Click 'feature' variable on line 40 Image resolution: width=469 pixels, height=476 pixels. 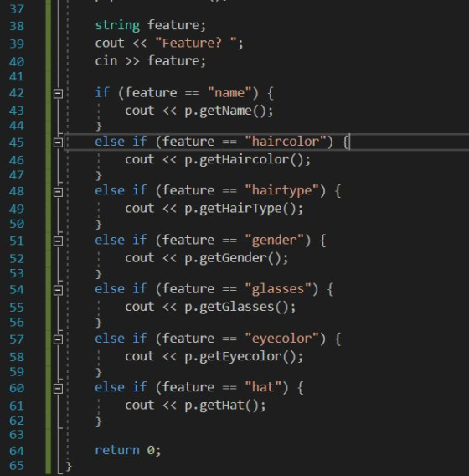(x=173, y=60)
